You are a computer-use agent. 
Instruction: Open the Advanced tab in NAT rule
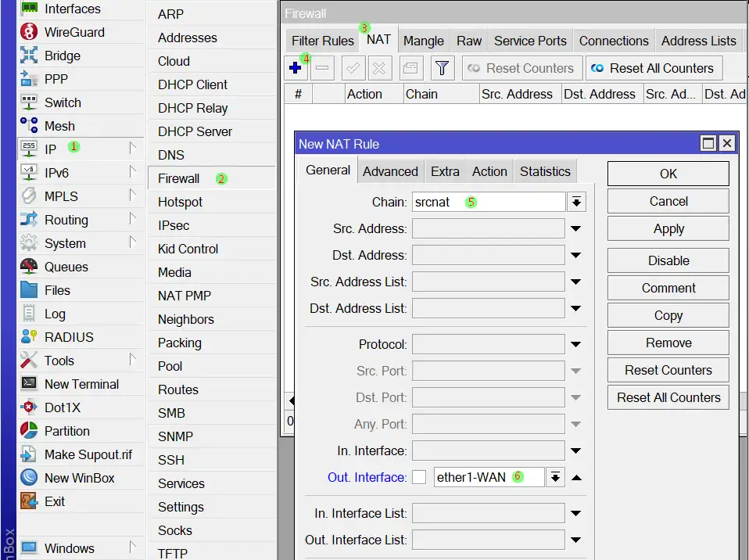[390, 172]
